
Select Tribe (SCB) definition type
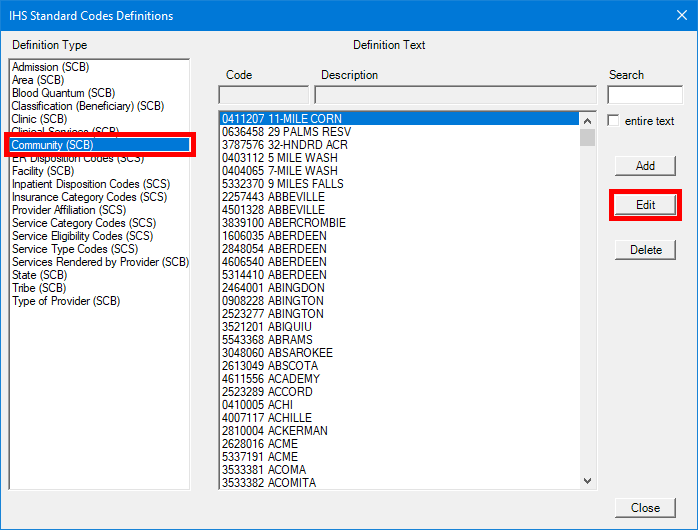(x=39, y=288)
